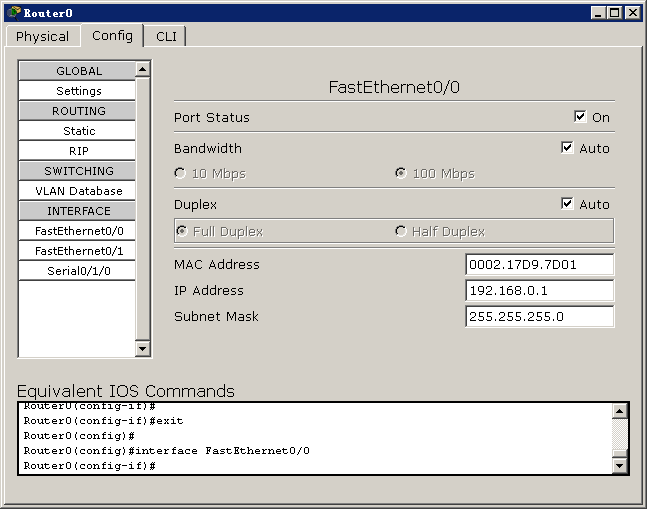647x509 pixels.
Task: Click the Subnet Mask field
Action: pyautogui.click(x=539, y=317)
